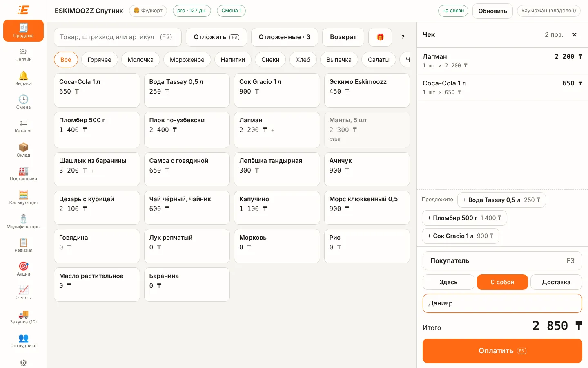Select the С собой order type
The width and height of the screenshot is (588, 368).
point(502,282)
